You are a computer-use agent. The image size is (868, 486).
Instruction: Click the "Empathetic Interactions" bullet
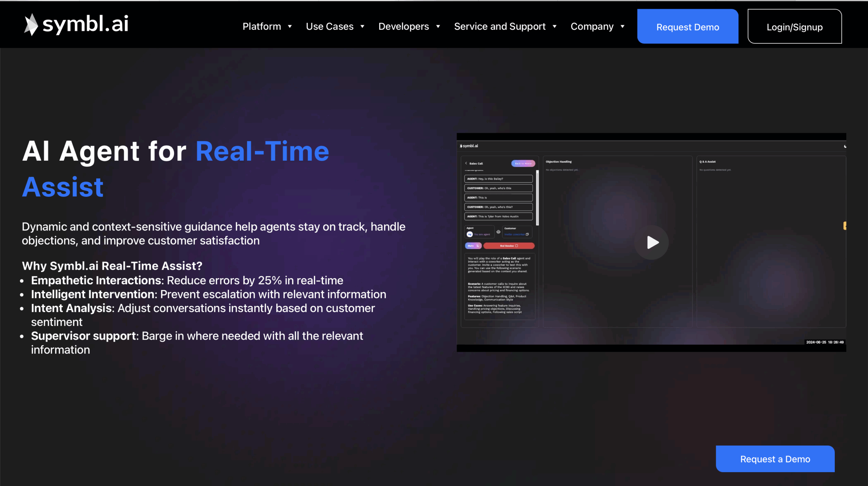(x=187, y=281)
